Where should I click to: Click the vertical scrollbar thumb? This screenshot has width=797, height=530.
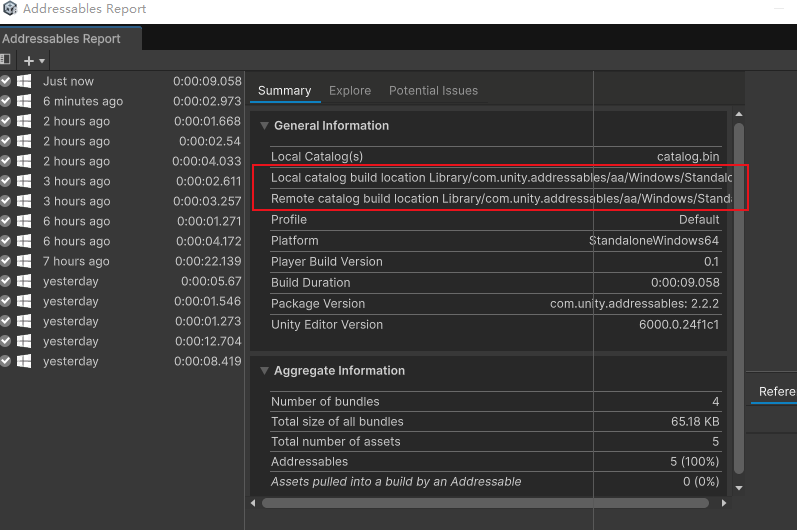pos(739,299)
